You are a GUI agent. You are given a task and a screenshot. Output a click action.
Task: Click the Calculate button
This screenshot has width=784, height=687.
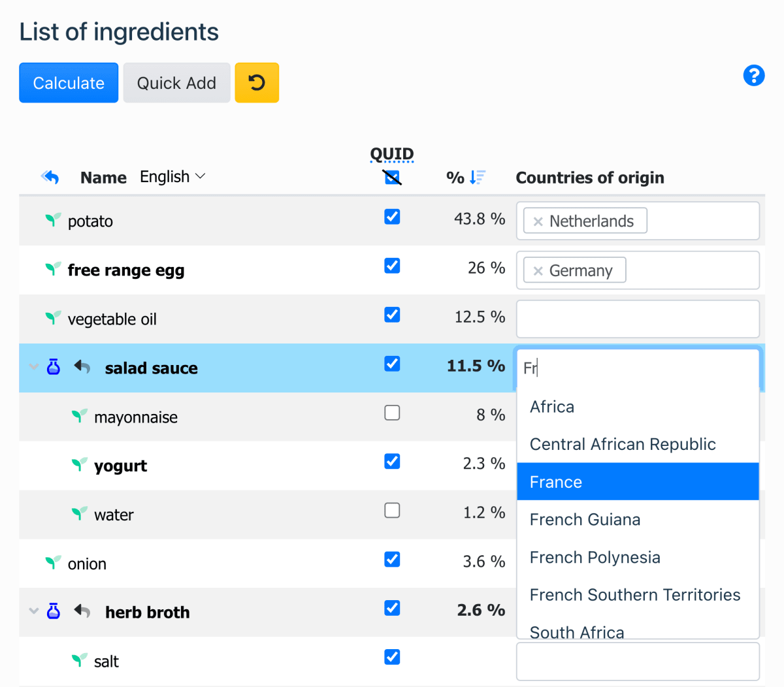[69, 82]
